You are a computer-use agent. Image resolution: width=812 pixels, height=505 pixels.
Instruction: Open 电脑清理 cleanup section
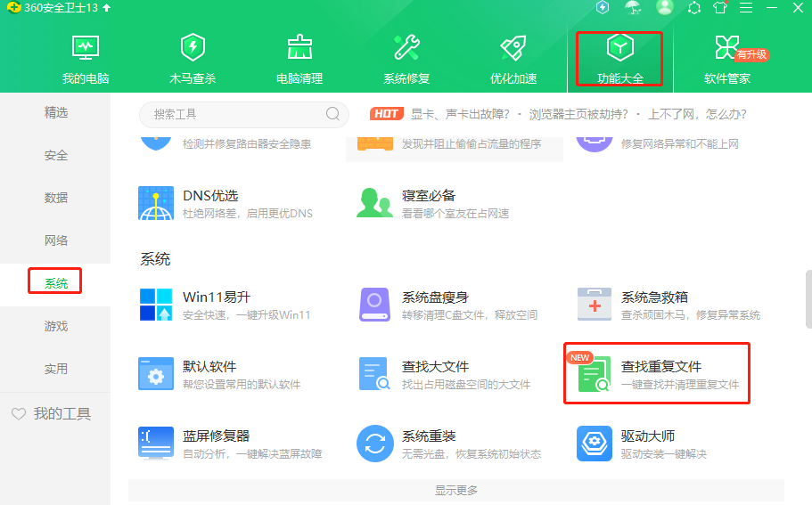pos(299,60)
